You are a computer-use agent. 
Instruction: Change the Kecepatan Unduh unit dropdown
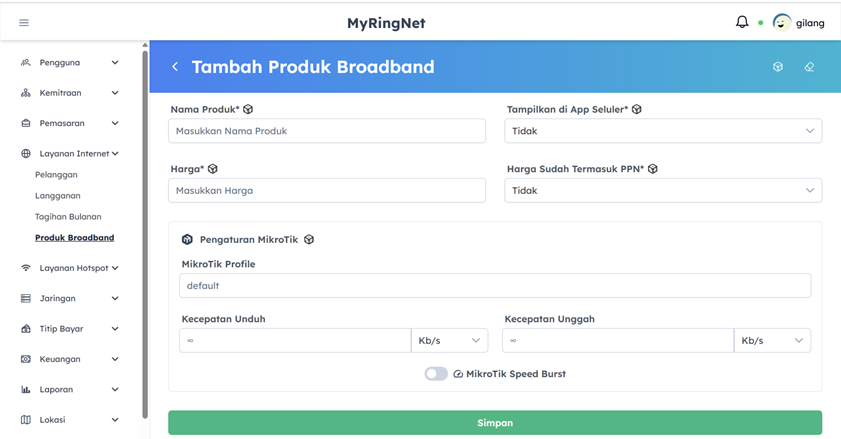449,341
